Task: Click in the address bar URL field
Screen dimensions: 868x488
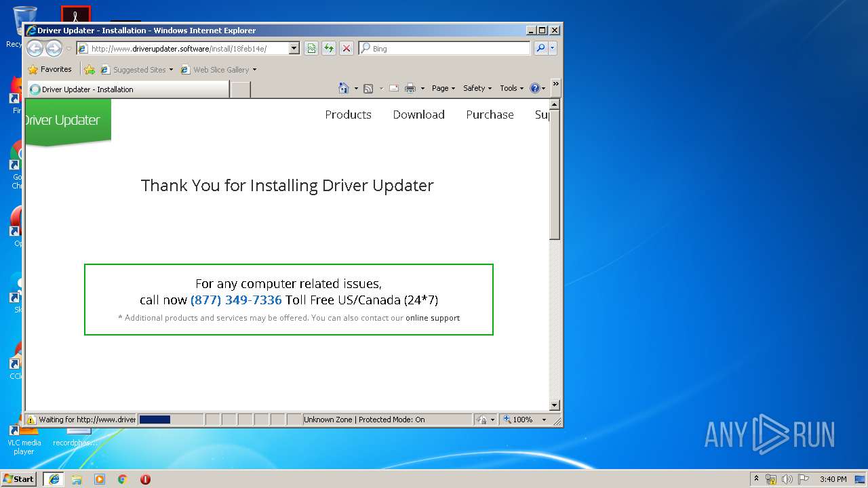Action: [x=188, y=48]
